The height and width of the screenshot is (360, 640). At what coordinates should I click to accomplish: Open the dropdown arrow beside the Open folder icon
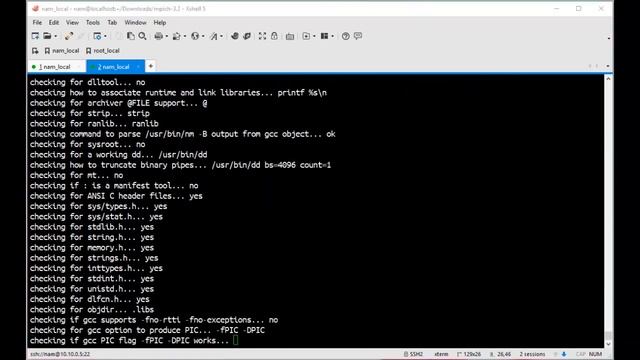coord(56,36)
